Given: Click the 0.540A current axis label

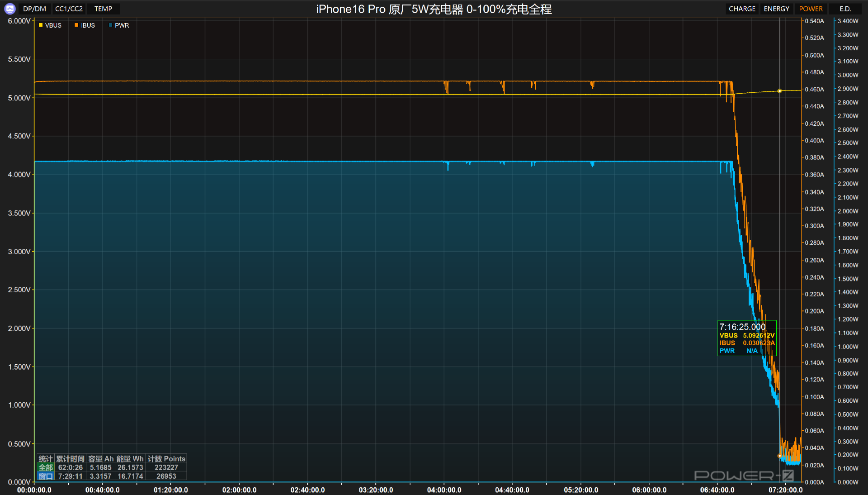Looking at the screenshot, I should click(814, 21).
